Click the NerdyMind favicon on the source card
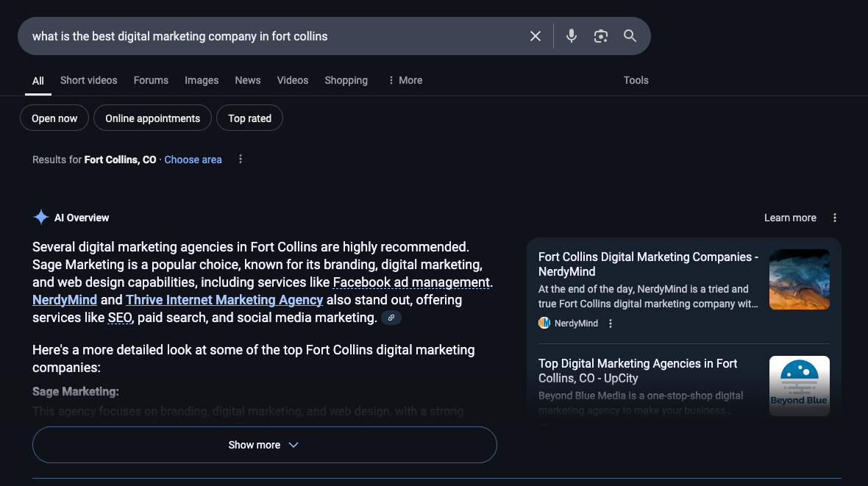 pos(544,323)
